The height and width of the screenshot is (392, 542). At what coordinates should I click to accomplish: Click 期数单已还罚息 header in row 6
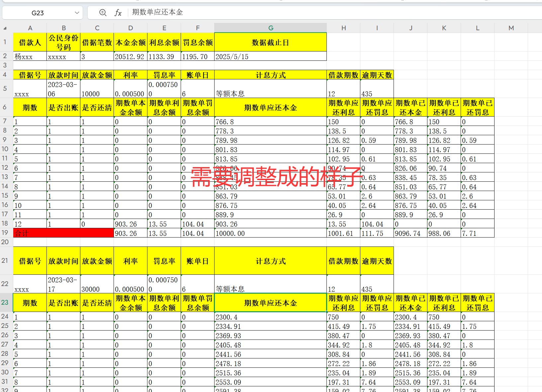tap(478, 107)
